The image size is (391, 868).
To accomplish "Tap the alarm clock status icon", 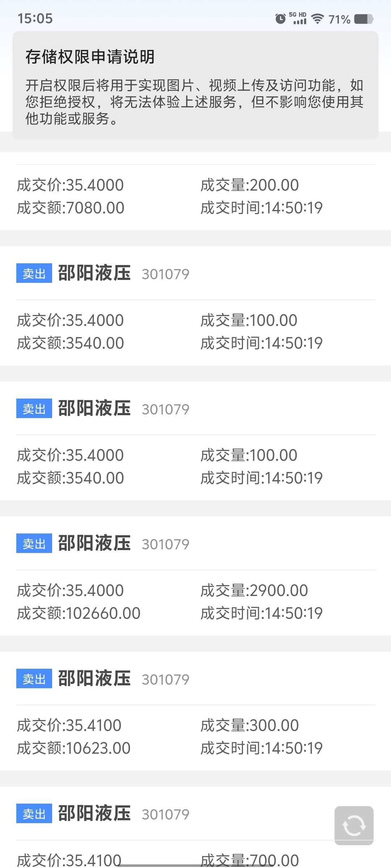I will (x=280, y=18).
